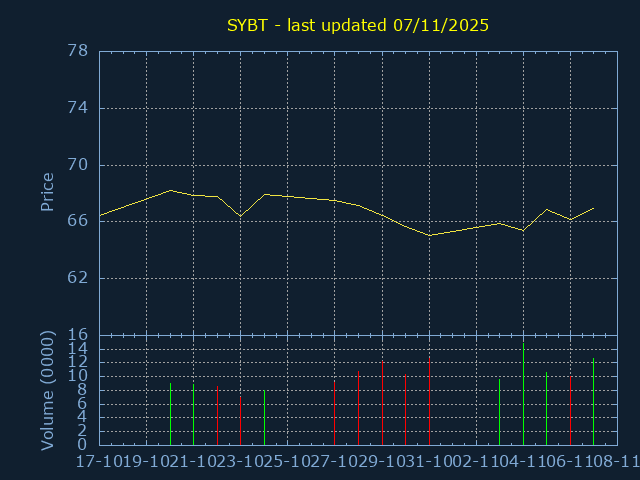Click the final right endpoint of price line
This screenshot has width=640, height=480.
pyautogui.click(x=594, y=208)
